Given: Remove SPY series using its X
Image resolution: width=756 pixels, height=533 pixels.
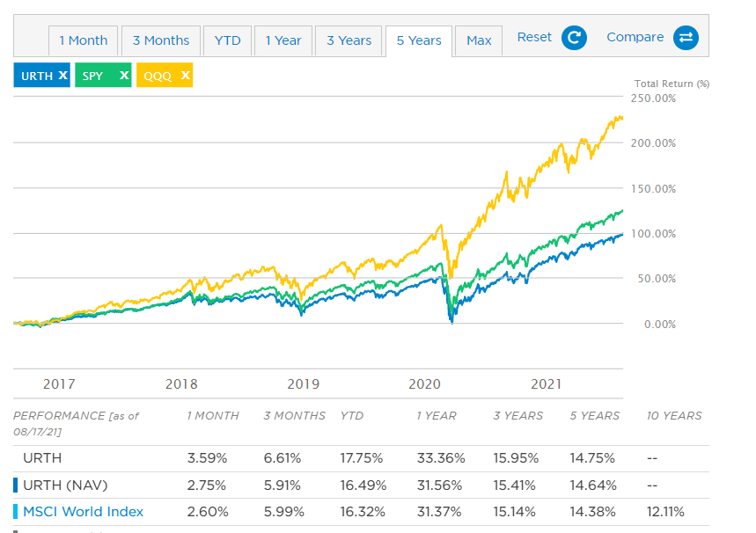Looking at the screenshot, I should click(124, 75).
